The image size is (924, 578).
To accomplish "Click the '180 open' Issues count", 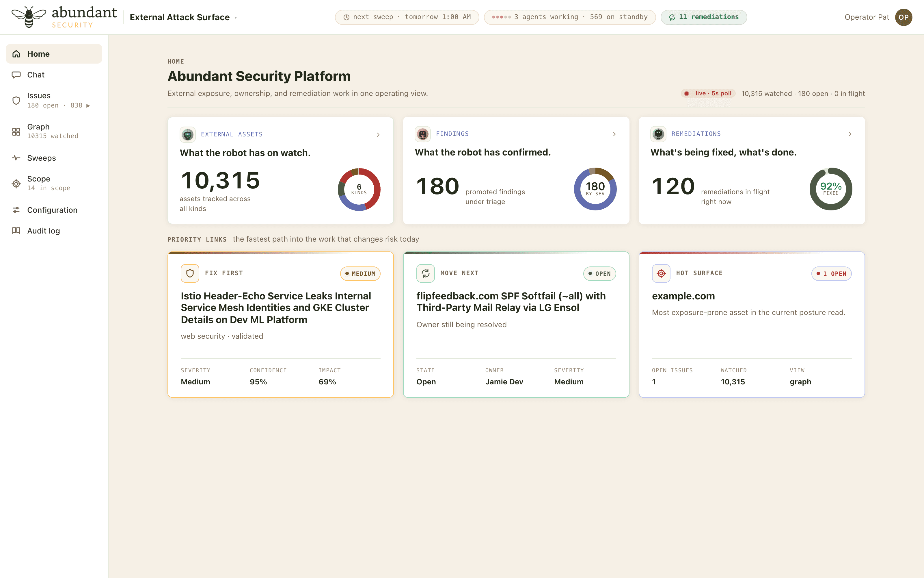I will pos(43,105).
